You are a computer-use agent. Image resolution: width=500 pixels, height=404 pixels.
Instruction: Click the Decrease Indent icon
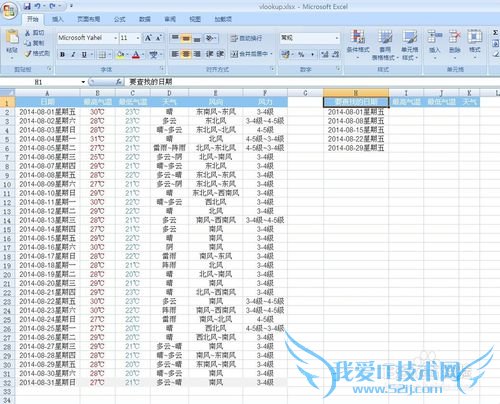(x=209, y=54)
